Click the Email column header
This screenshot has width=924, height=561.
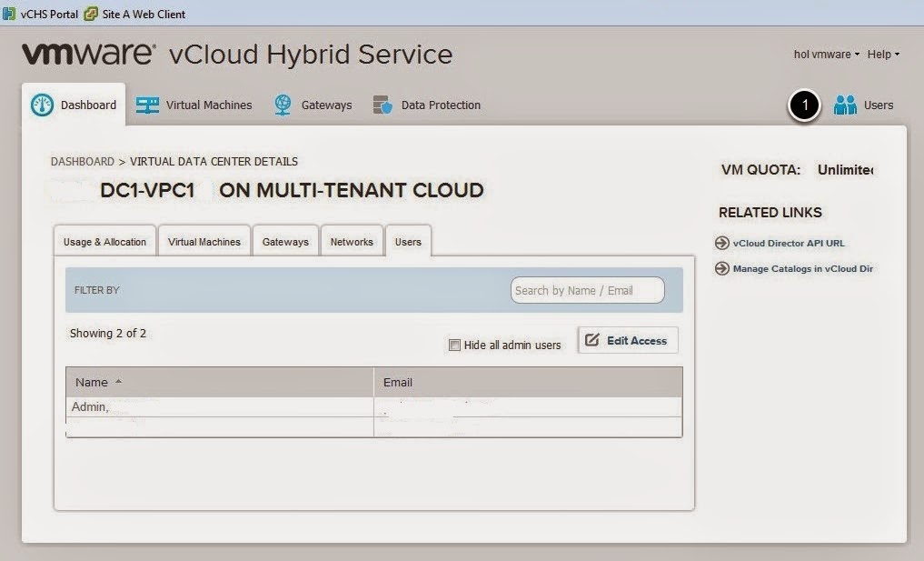coord(528,382)
